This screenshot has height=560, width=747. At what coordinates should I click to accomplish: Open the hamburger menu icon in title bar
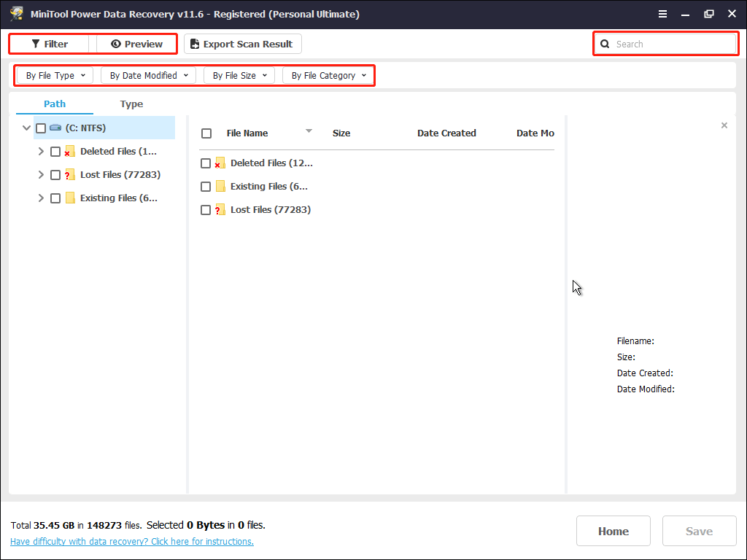662,15
